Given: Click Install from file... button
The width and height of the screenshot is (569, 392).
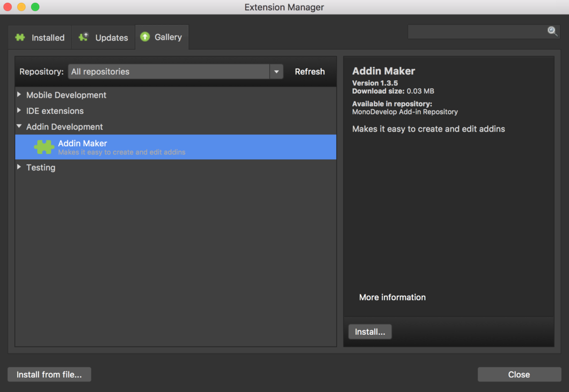Looking at the screenshot, I should [x=49, y=374].
